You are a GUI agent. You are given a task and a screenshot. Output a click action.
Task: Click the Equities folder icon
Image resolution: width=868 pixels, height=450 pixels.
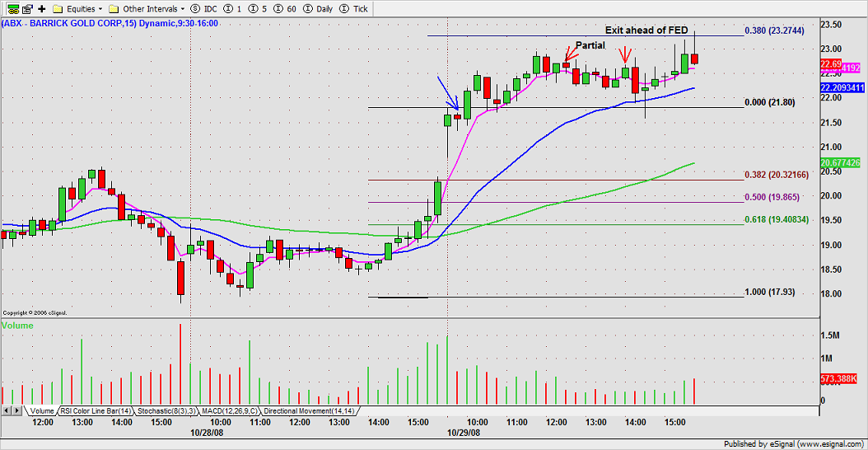pyautogui.click(x=58, y=9)
